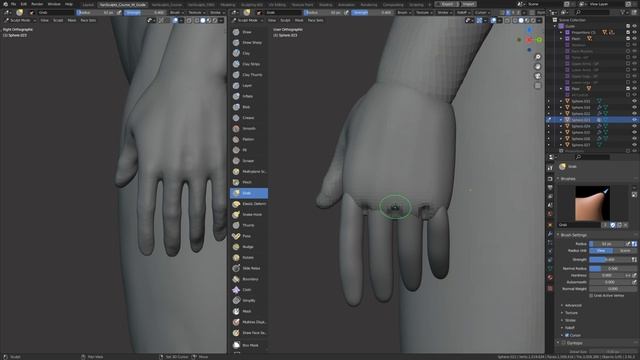Expand the Texture brush panel

click(571, 313)
